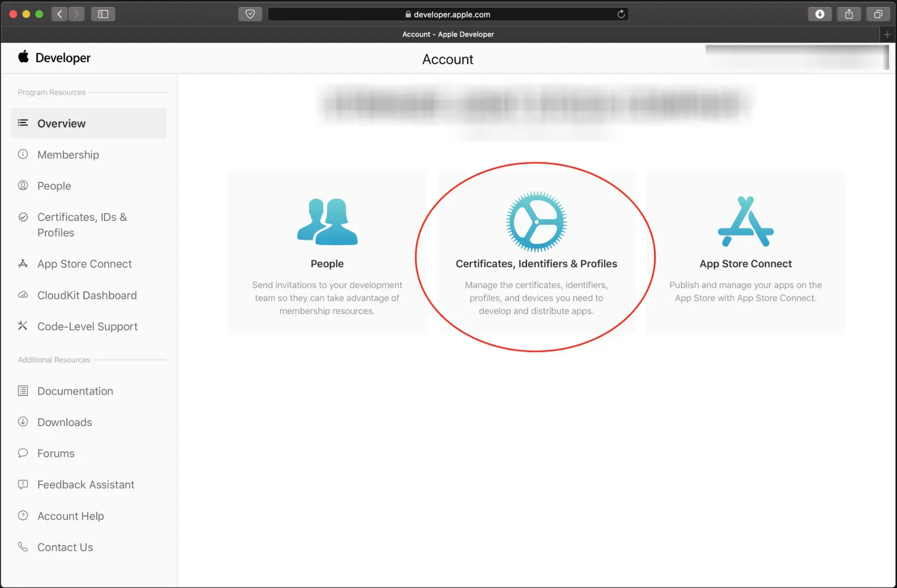Click the Forums speech bubble icon
The width and height of the screenshot is (897, 588).
click(23, 453)
